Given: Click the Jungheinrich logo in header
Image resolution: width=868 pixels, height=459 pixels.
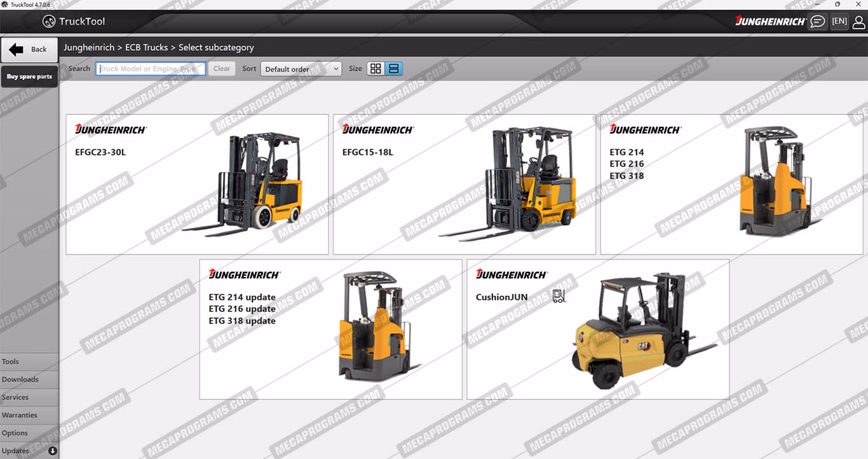Looking at the screenshot, I should coord(771,22).
